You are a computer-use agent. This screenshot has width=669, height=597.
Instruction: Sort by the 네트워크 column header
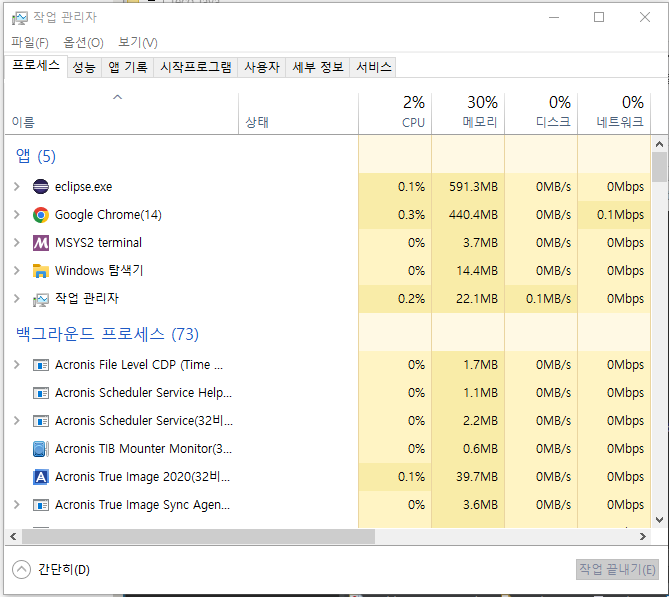coord(614,114)
